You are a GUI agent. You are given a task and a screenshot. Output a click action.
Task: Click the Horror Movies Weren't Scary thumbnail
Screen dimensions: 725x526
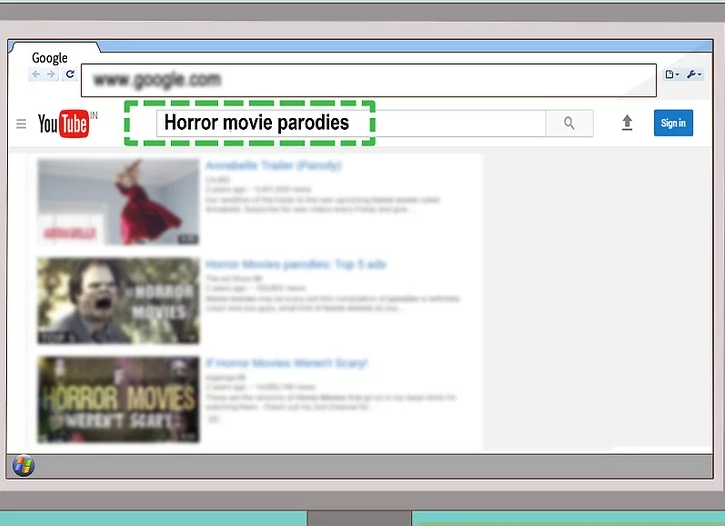tap(118, 399)
